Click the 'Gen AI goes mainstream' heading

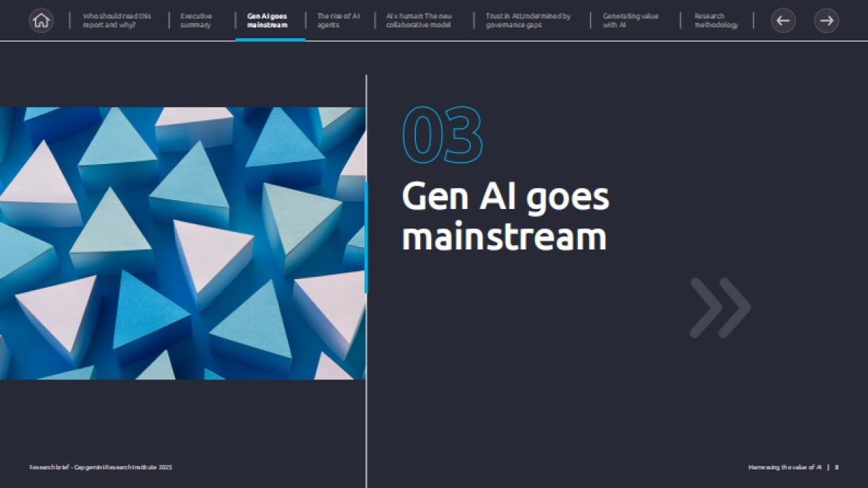tap(505, 217)
